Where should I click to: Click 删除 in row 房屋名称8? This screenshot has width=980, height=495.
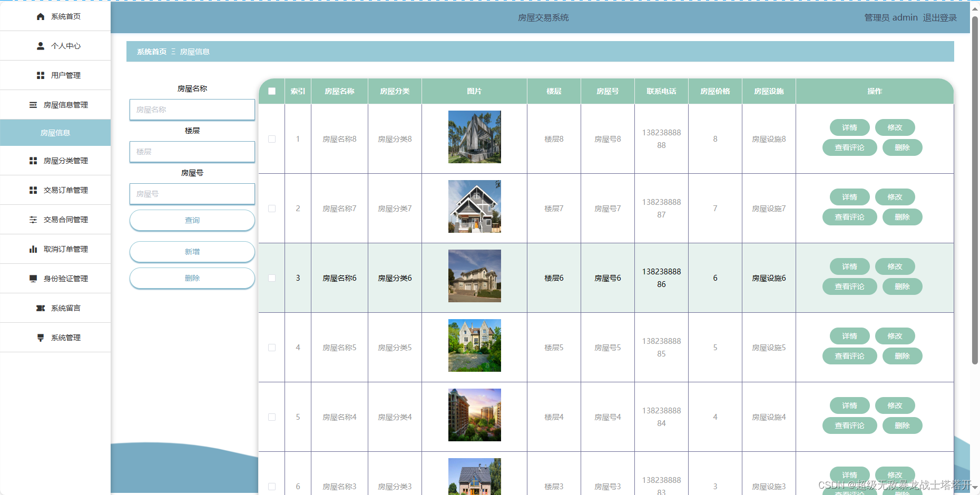[902, 147]
